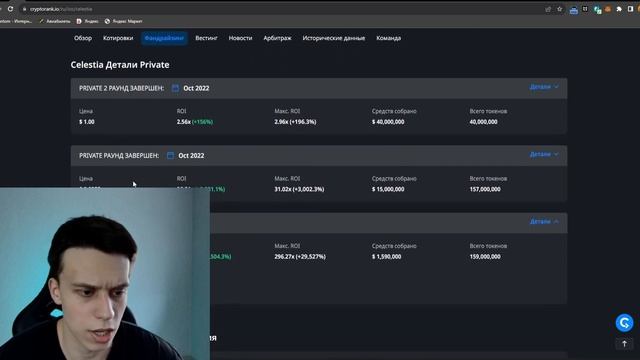Open the orange fox extension icon
The height and width of the screenshot is (360, 640).
coord(608,9)
